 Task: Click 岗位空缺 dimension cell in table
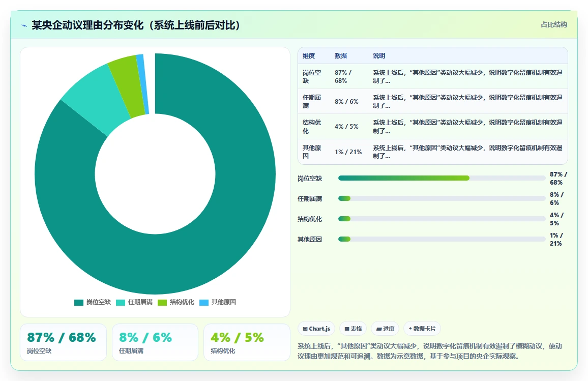[314, 76]
